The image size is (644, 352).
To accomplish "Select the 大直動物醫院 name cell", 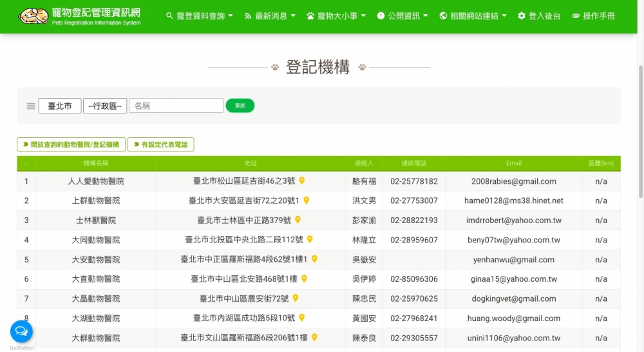I will coord(96,279).
